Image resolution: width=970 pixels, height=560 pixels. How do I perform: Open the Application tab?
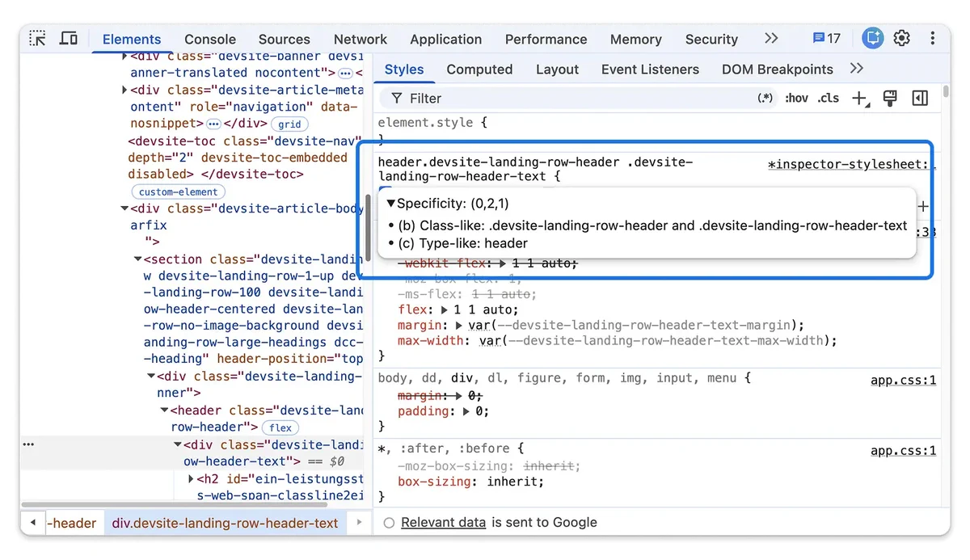pos(446,39)
